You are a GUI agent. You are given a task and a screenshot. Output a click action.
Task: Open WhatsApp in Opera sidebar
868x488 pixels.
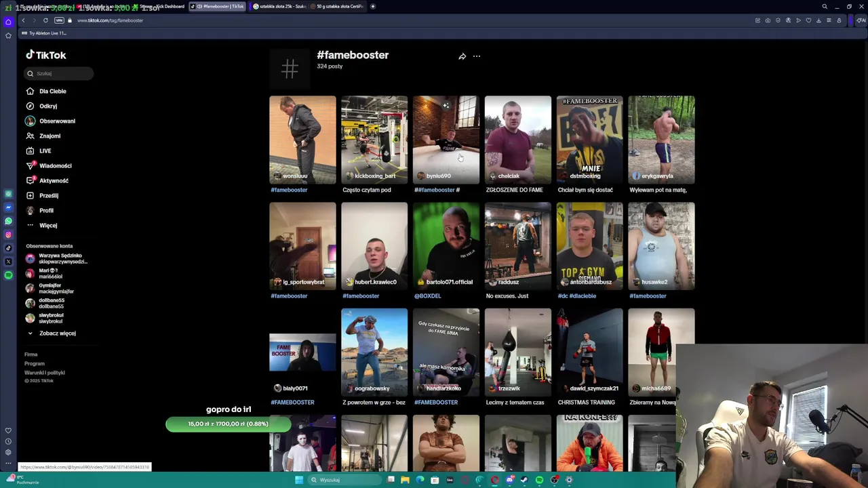8,221
